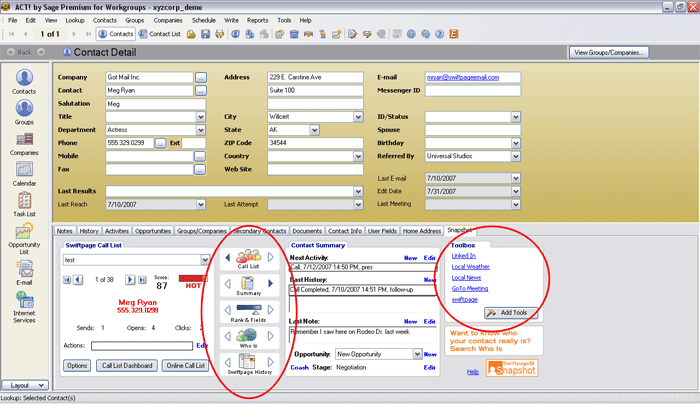Click the Save disk toolbar icon
Screen dimensions: 700x404
[x=205, y=34]
